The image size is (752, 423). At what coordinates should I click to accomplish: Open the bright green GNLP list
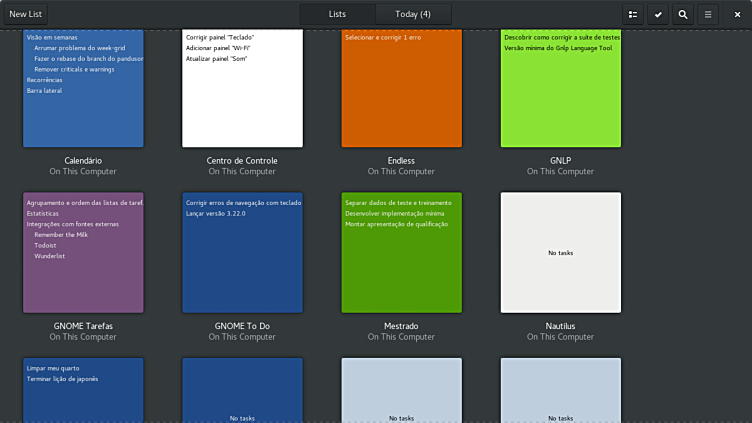tap(560, 88)
